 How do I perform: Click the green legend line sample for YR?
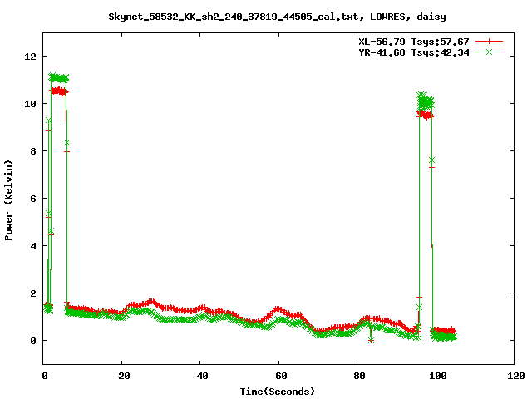coord(489,52)
